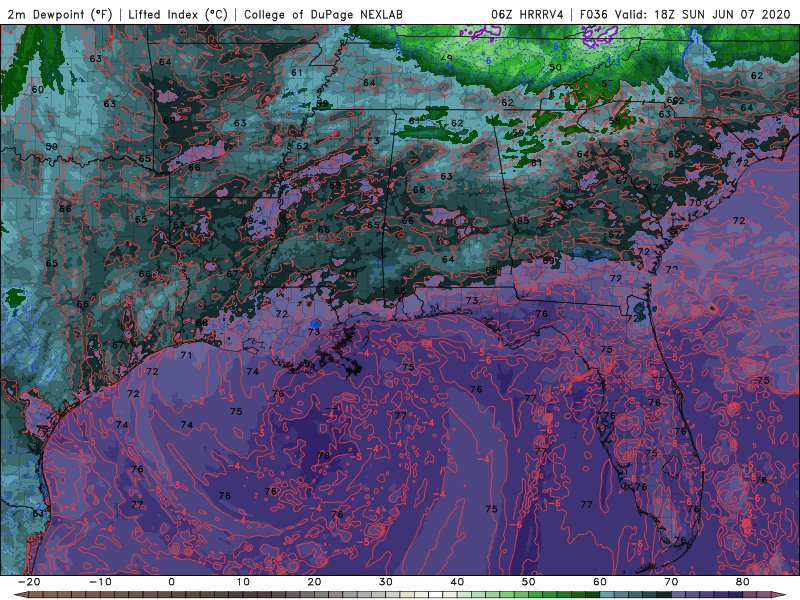The height and width of the screenshot is (600, 800).
Task: Click the "10" color scale label
Action: (x=243, y=582)
